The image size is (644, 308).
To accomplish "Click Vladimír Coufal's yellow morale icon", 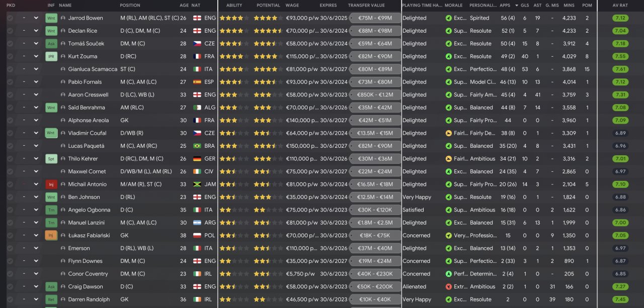I will tap(448, 133).
